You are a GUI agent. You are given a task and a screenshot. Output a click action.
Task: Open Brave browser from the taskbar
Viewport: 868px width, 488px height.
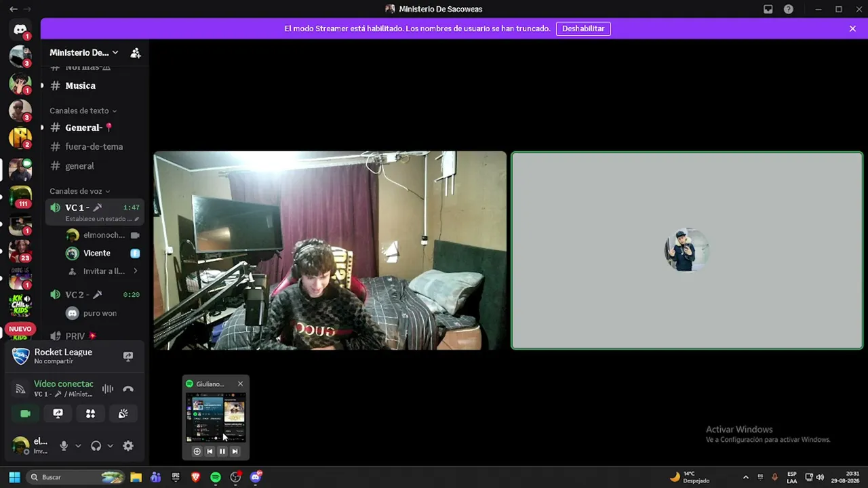coord(196,477)
